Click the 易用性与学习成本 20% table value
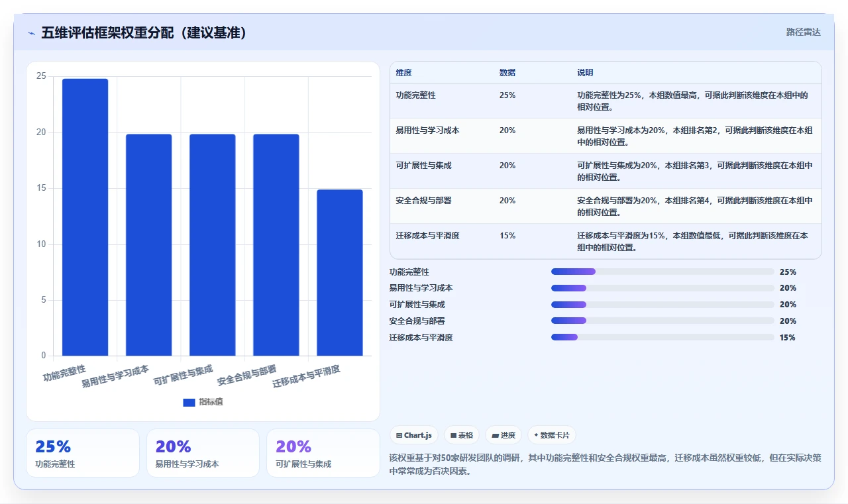Viewport: 848px width, 504px height. click(x=507, y=130)
